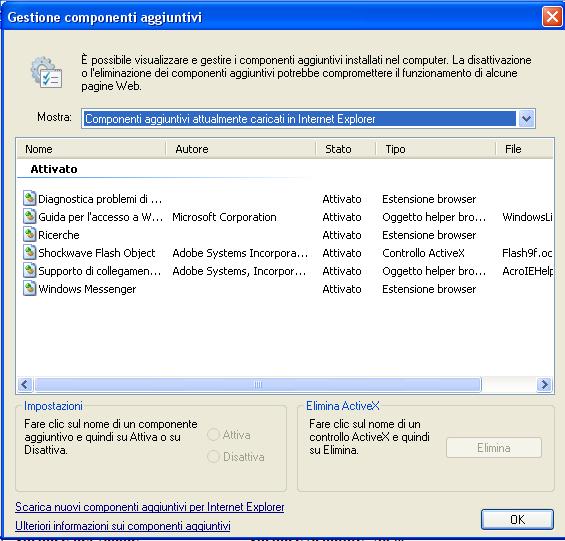565x541 pixels.
Task: Select the Ricerche add-on icon
Action: pos(30,235)
